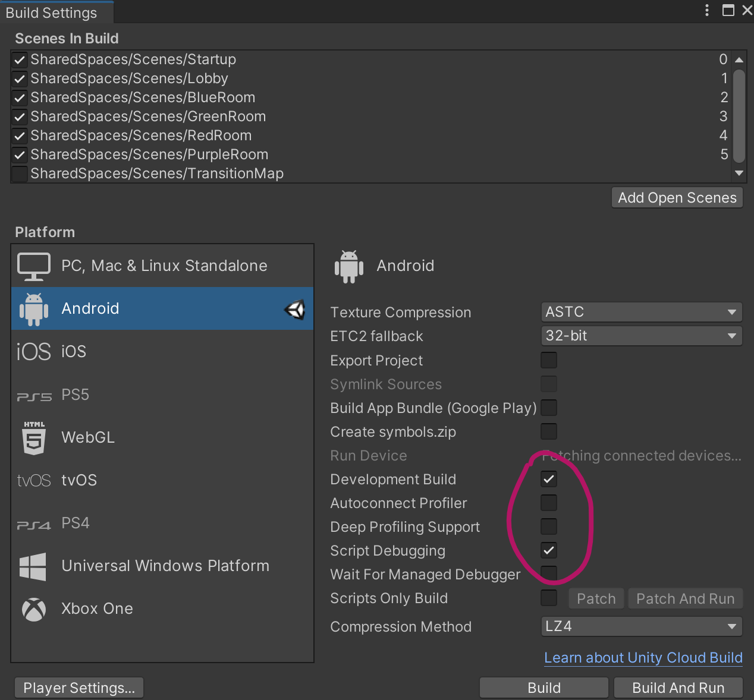Select the iOS platform icon
Screen dimensions: 754x700
(x=33, y=351)
